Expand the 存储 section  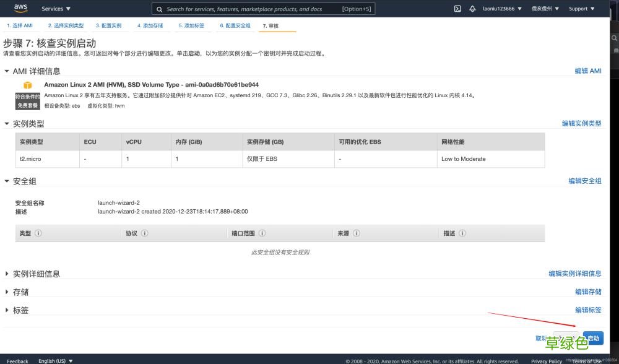[x=20, y=292]
